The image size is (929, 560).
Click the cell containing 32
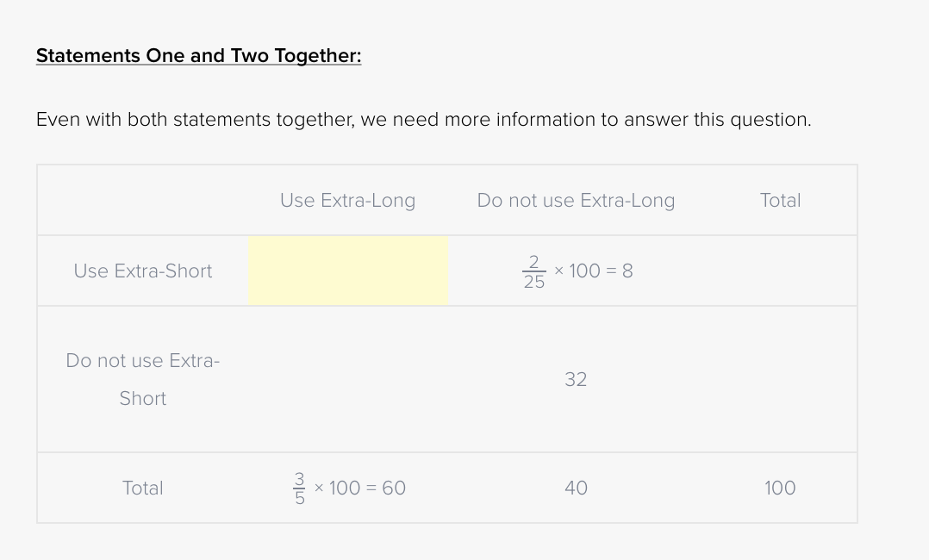pos(576,379)
